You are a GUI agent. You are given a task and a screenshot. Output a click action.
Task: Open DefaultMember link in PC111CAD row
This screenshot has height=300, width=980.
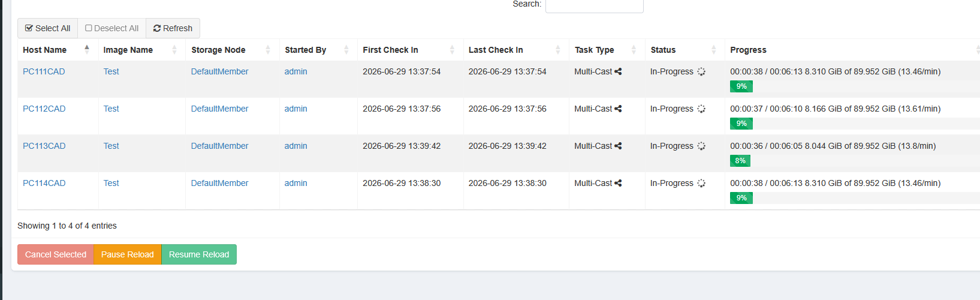pos(219,71)
